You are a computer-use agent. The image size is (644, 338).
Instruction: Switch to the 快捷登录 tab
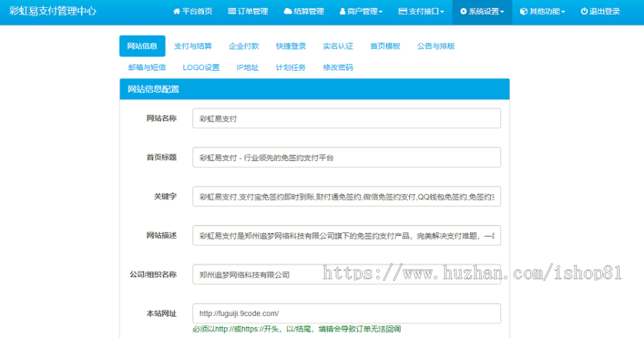291,46
